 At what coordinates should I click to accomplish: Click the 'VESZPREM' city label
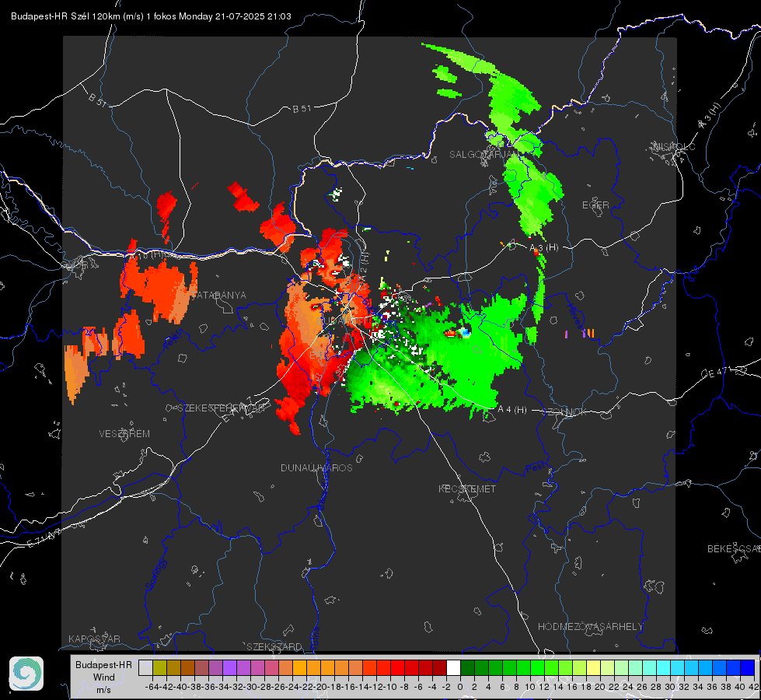click(x=124, y=433)
